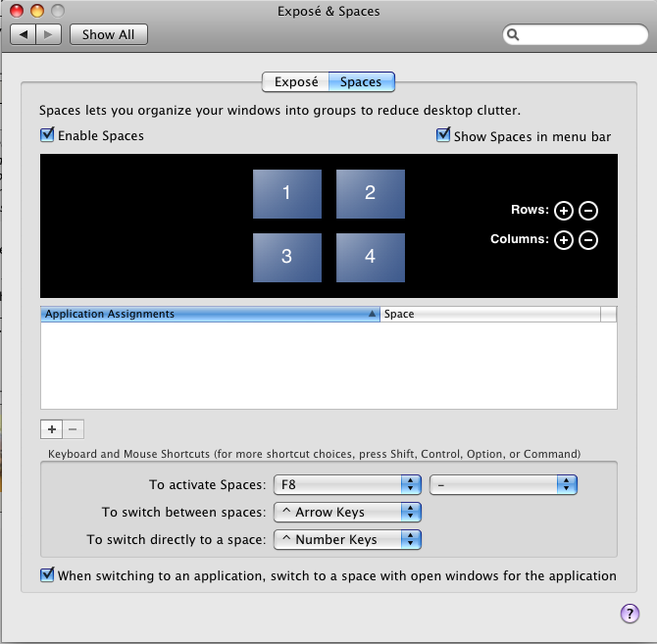
Task: Open the F8 activate Spaces dropdown
Action: [x=347, y=484]
